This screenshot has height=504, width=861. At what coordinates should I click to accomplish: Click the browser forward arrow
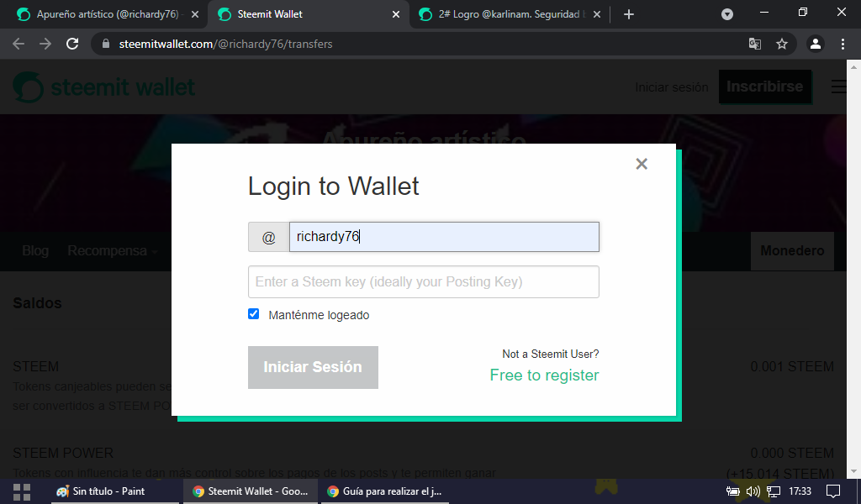[x=45, y=44]
